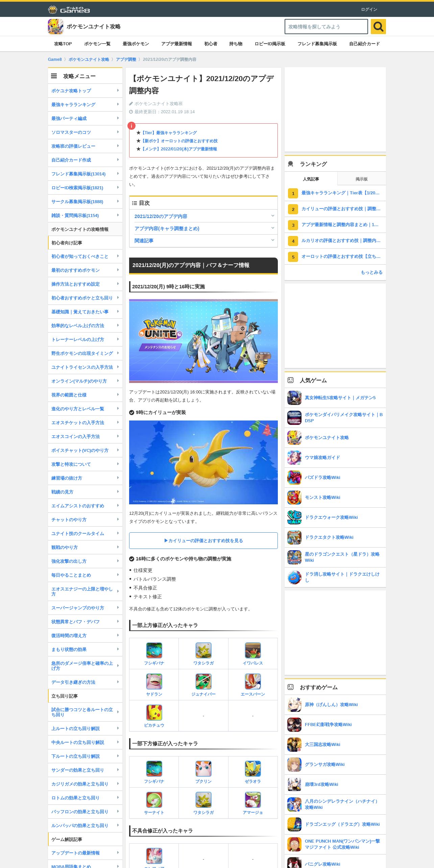The width and height of the screenshot is (434, 868).
Task: Click the ドラゴンエッグ攻略Wiki game icon
Action: 294,824
